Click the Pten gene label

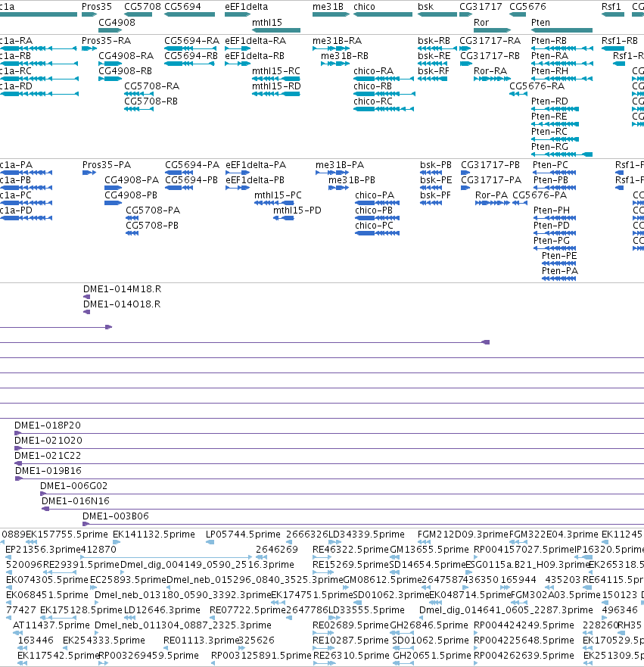click(x=541, y=23)
